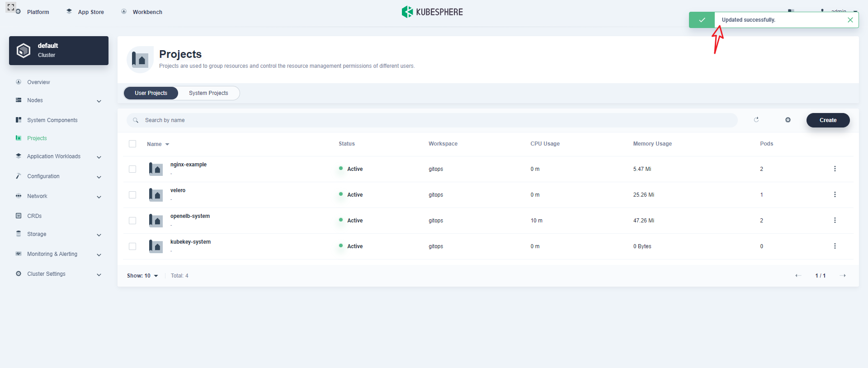
Task: Click the search magnifier icon
Action: point(136,120)
